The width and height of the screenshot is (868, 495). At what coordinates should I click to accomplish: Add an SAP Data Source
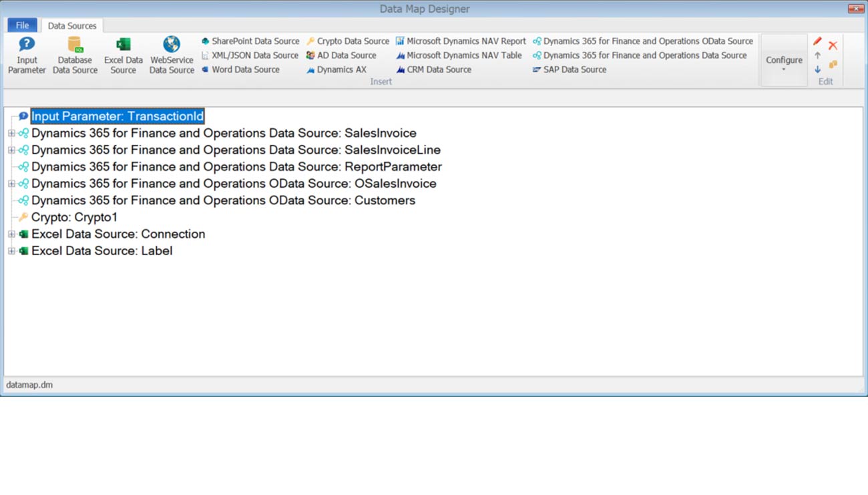570,69
